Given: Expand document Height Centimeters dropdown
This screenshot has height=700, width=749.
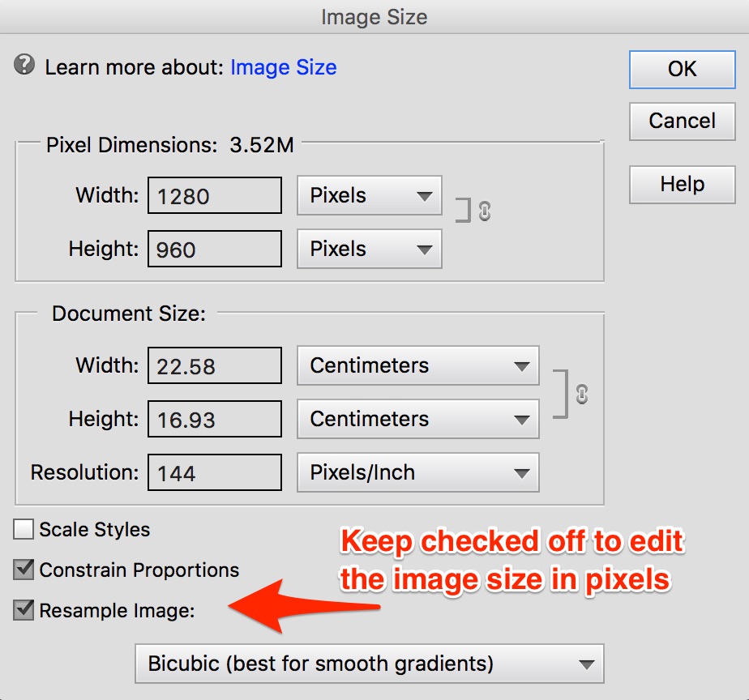Looking at the screenshot, I should click(417, 420).
